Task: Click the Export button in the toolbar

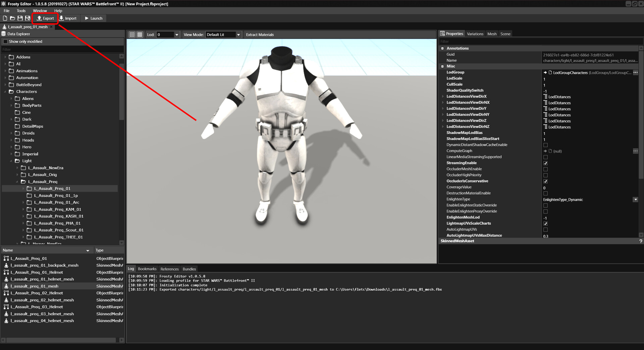Action: (45, 18)
